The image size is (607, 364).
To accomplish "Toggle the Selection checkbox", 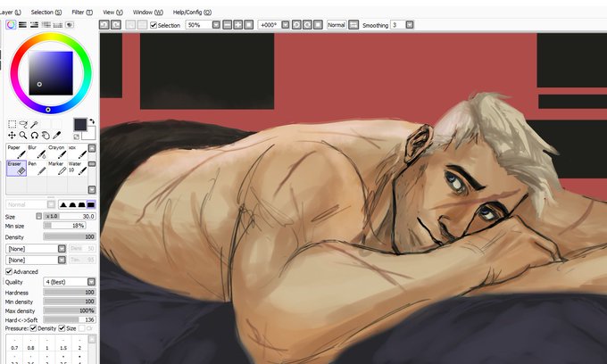I will pos(154,25).
